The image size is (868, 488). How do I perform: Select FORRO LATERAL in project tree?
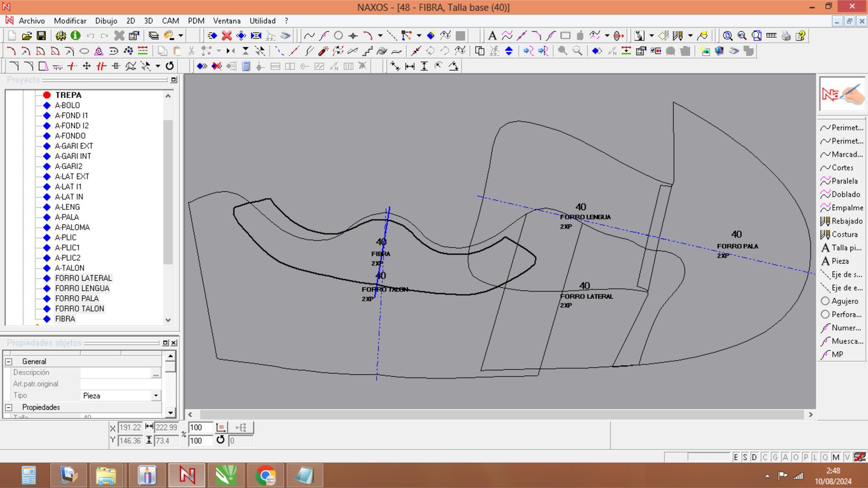tap(83, 278)
